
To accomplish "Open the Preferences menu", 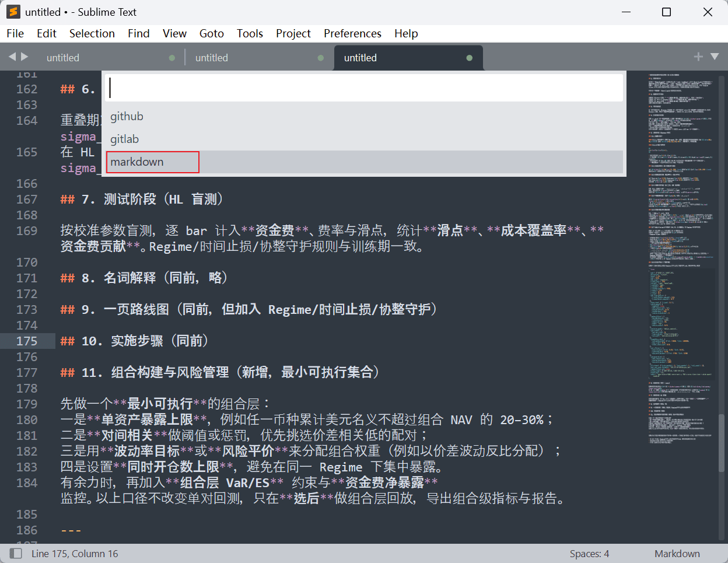I will point(352,33).
